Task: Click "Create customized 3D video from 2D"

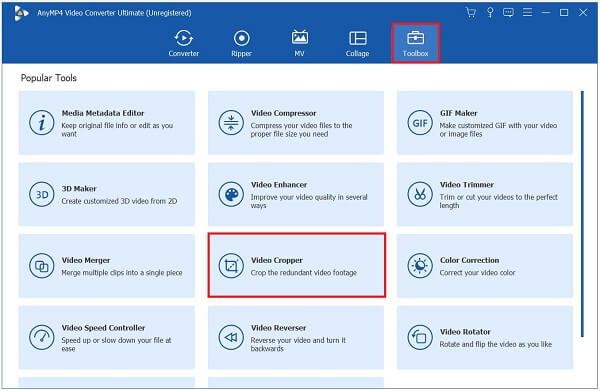Action: click(x=119, y=201)
